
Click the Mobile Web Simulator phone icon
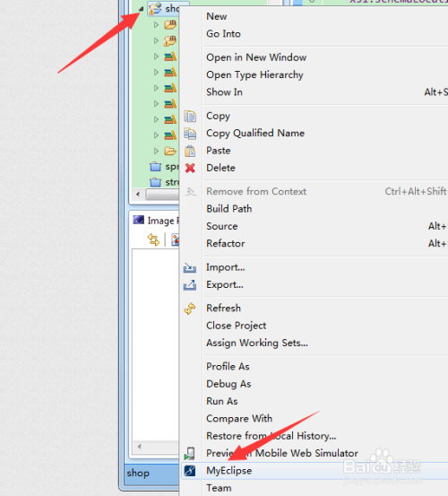pyautogui.click(x=190, y=453)
